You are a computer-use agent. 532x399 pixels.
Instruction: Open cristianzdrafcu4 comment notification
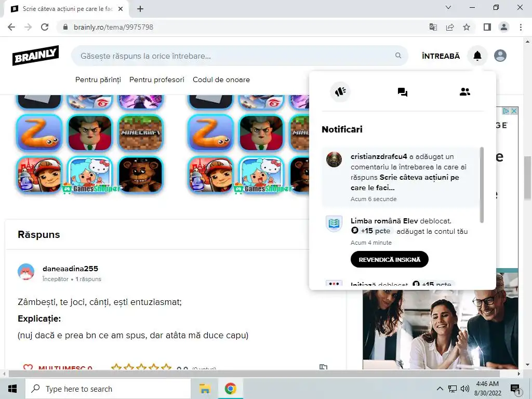click(401, 177)
